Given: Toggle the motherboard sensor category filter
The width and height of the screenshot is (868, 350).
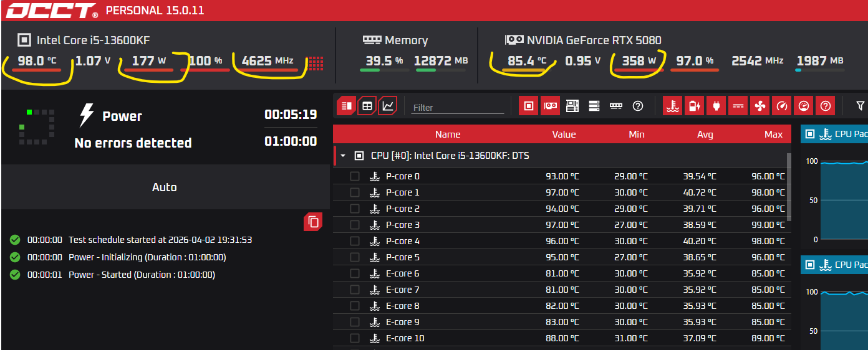Looking at the screenshot, I should (x=572, y=106).
